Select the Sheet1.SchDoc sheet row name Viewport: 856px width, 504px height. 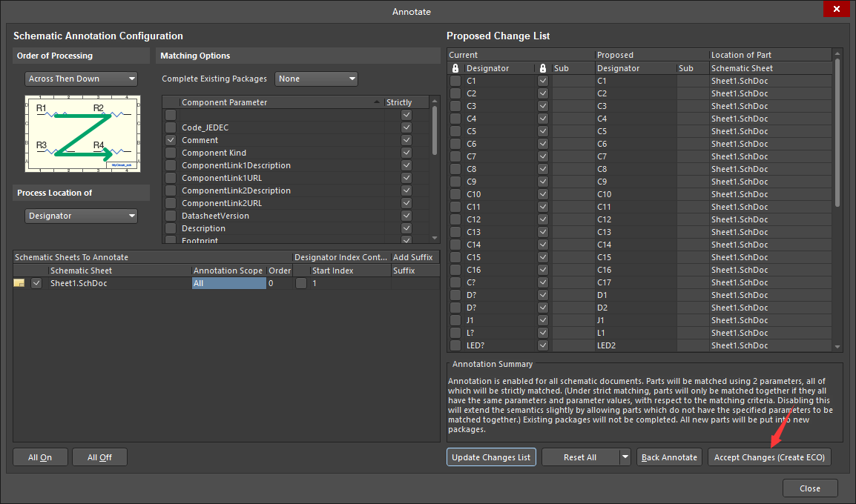coord(79,283)
